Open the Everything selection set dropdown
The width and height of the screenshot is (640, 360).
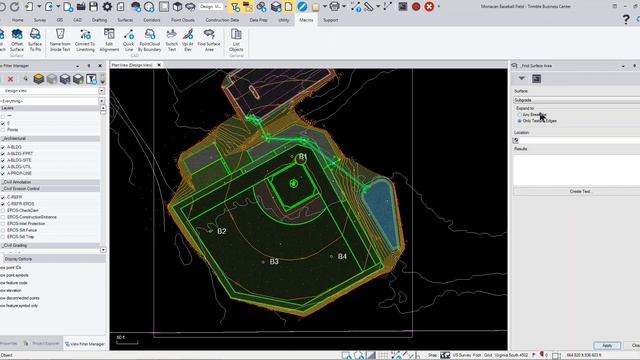tap(102, 101)
